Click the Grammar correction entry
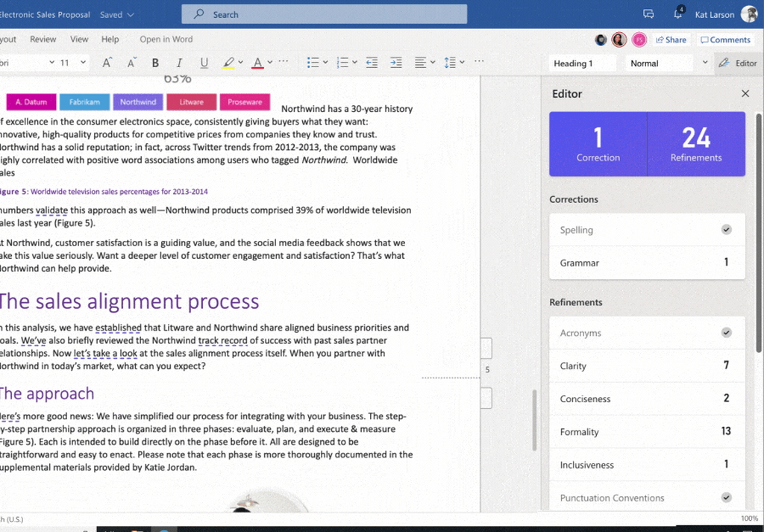The image size is (764, 532). point(647,263)
